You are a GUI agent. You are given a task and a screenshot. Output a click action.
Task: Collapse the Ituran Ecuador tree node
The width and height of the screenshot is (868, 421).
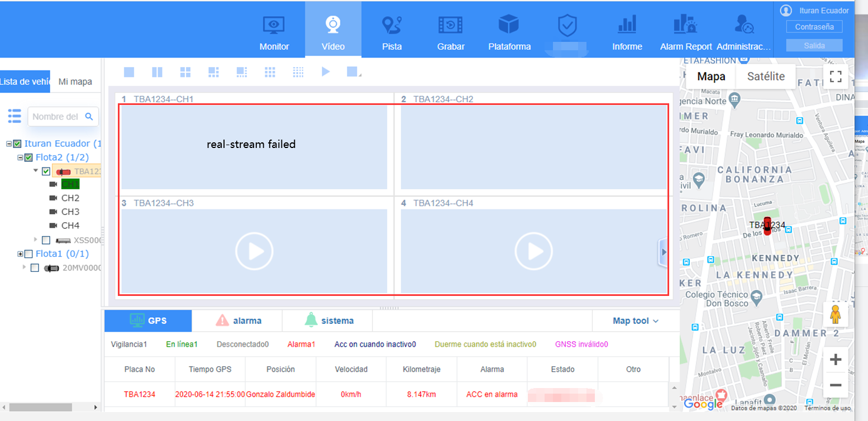click(9, 144)
